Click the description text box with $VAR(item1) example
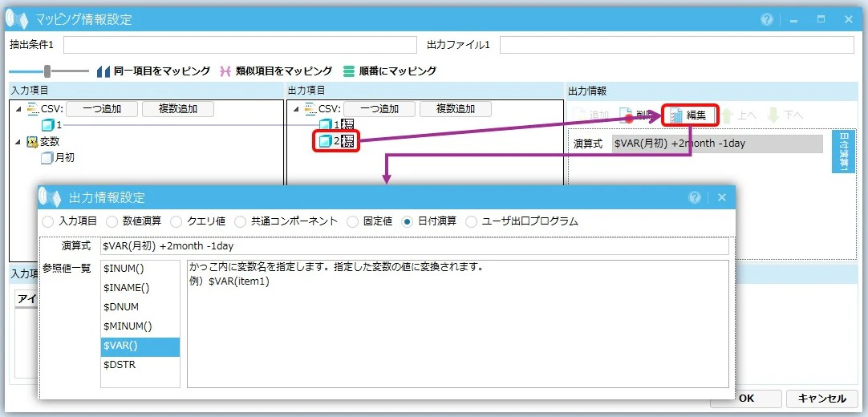This screenshot has height=417, width=868. click(x=458, y=324)
